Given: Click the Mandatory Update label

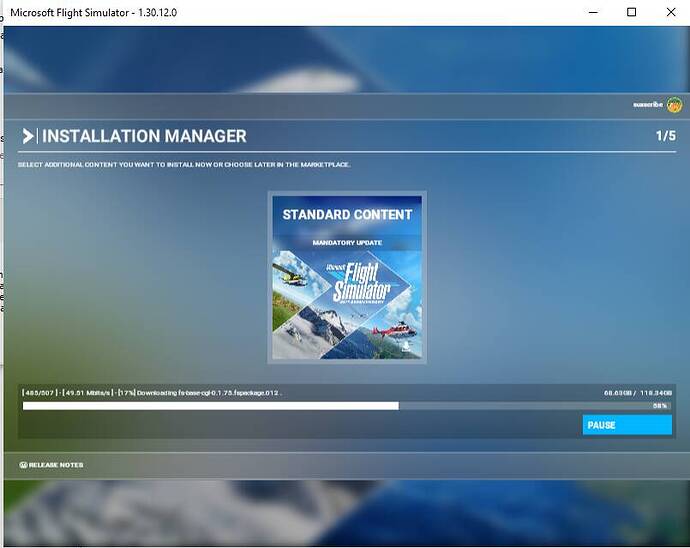Looking at the screenshot, I should click(347, 243).
